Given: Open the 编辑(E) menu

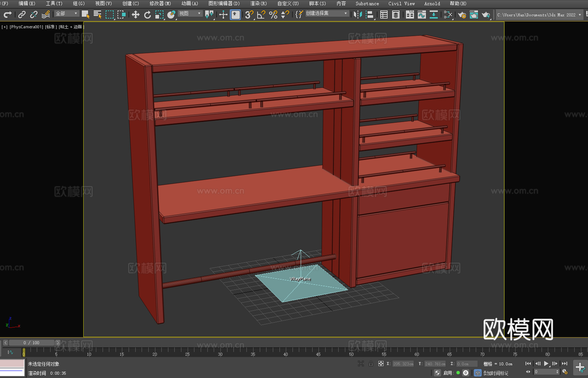Looking at the screenshot, I should 27,3.
